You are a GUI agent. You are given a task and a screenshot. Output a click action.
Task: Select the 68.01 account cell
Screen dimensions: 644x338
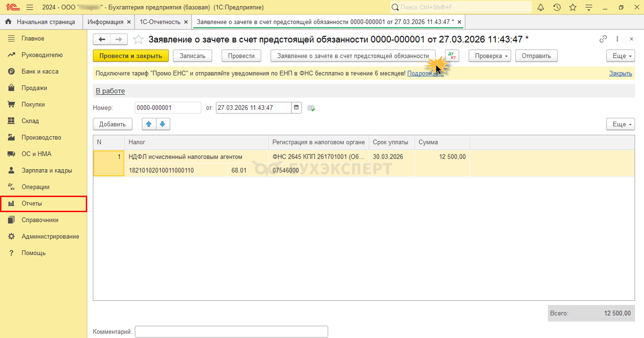coord(248,170)
